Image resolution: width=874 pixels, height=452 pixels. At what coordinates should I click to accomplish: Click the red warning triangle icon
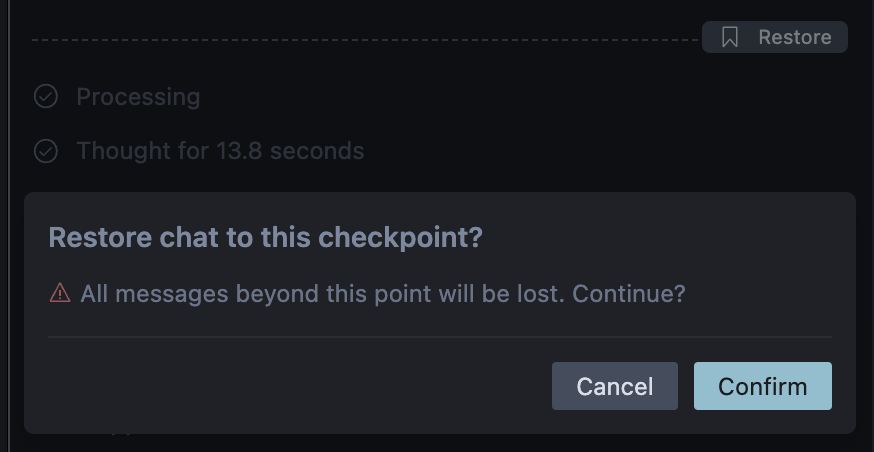pos(60,294)
